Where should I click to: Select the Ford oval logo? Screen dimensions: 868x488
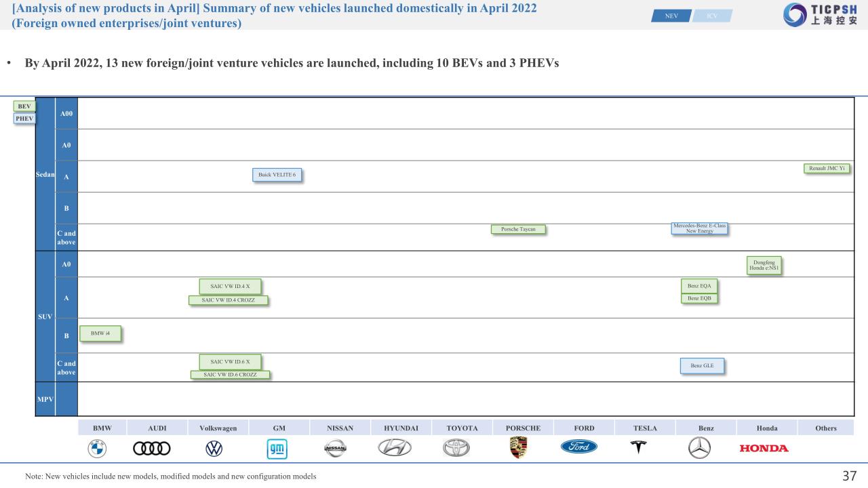point(578,447)
